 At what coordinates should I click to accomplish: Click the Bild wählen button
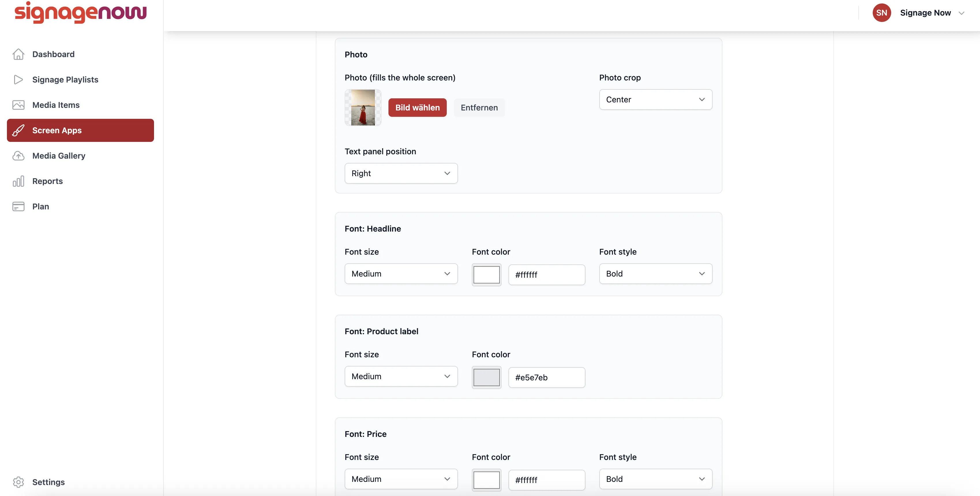point(417,108)
